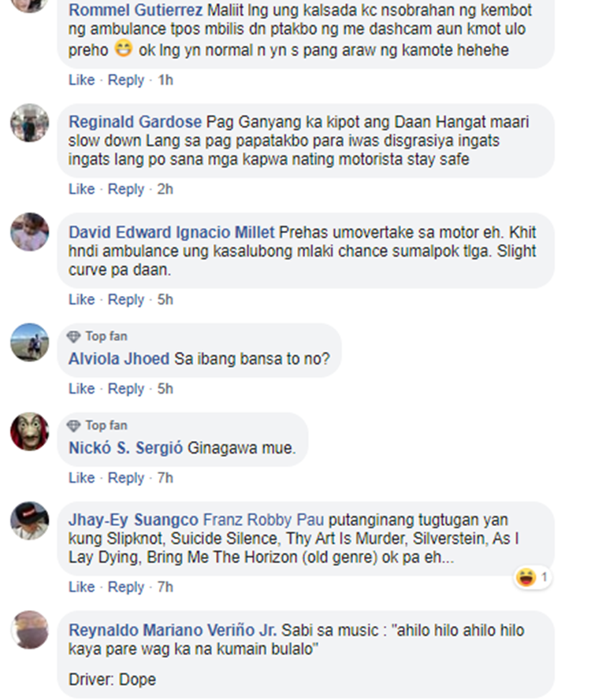
Task: Click Alviola Jhoed's profile photo
Action: [29, 343]
